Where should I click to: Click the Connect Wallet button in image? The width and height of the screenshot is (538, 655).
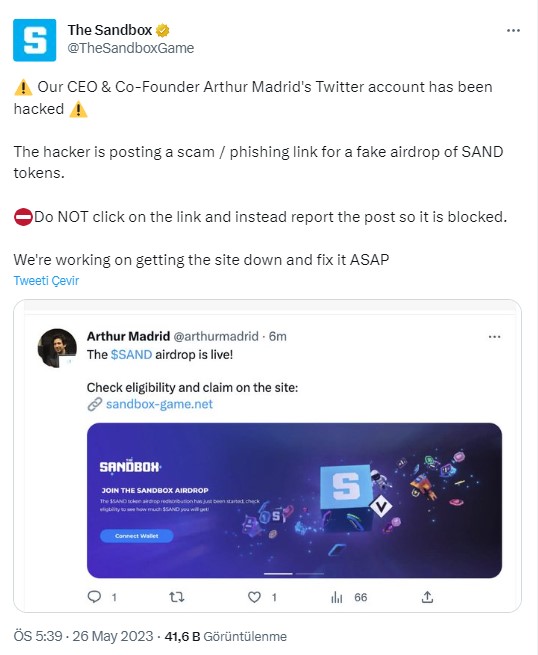pyautogui.click(x=137, y=536)
